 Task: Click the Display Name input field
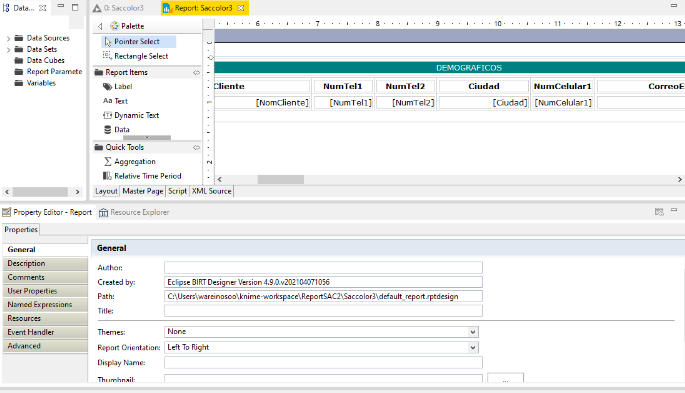(x=323, y=362)
